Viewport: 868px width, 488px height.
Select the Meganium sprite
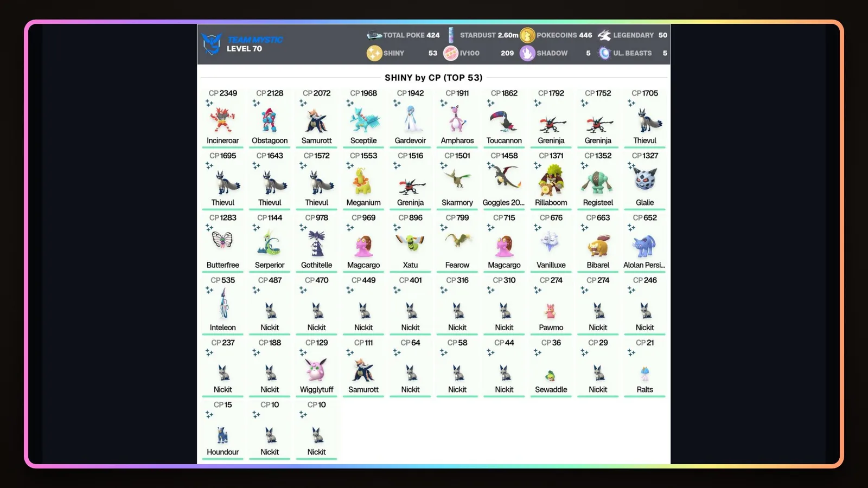point(363,181)
